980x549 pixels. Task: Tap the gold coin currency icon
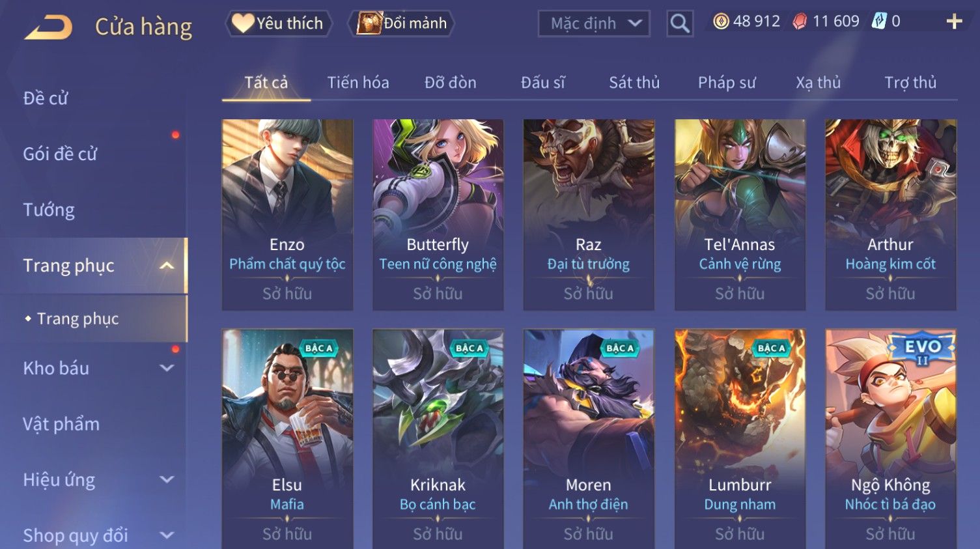pos(721,21)
